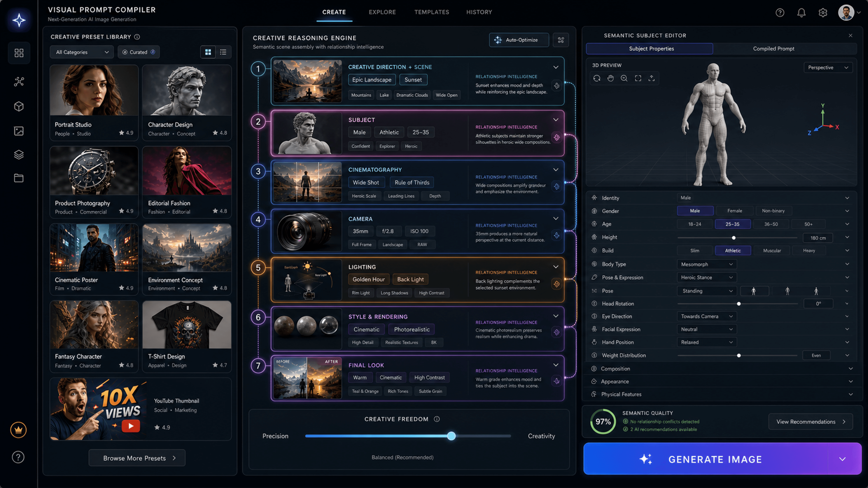Open the folder icon in sidebar
The height and width of the screenshot is (488, 868).
click(19, 178)
